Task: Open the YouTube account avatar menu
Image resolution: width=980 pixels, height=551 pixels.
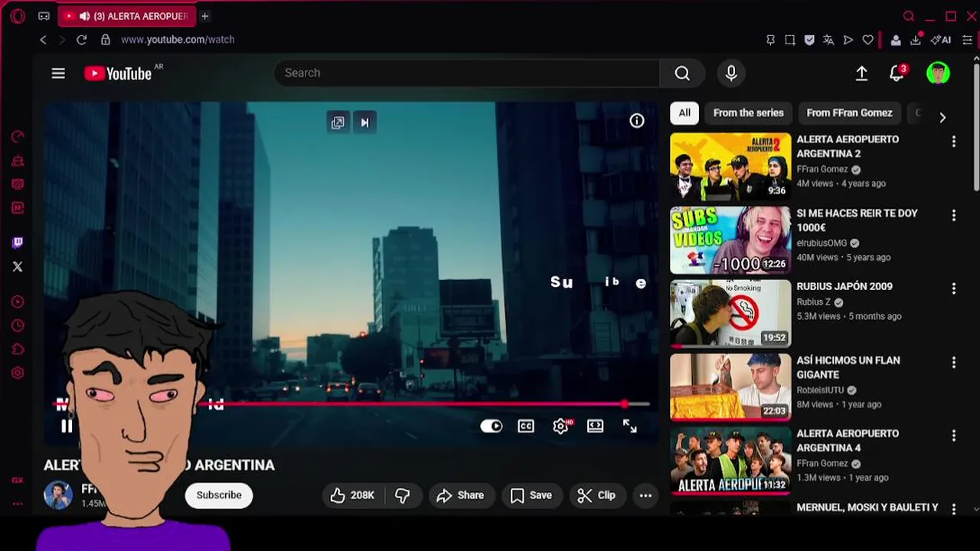Action: [938, 73]
